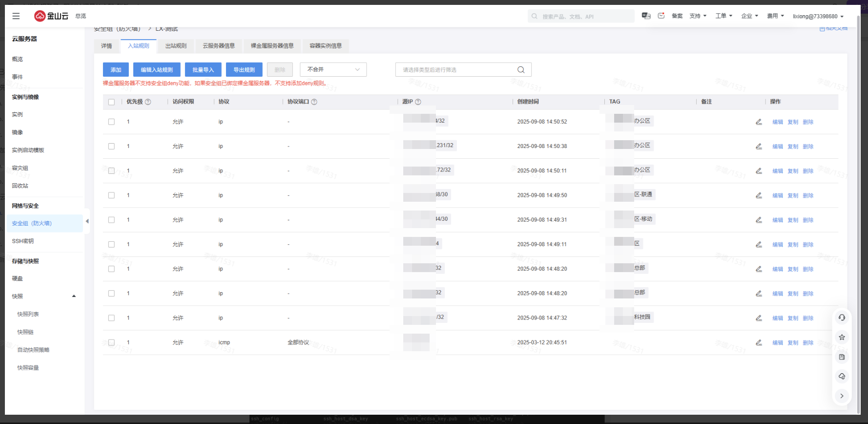Click the 导出规则 button
Viewport: 868px width, 424px height.
click(x=244, y=70)
